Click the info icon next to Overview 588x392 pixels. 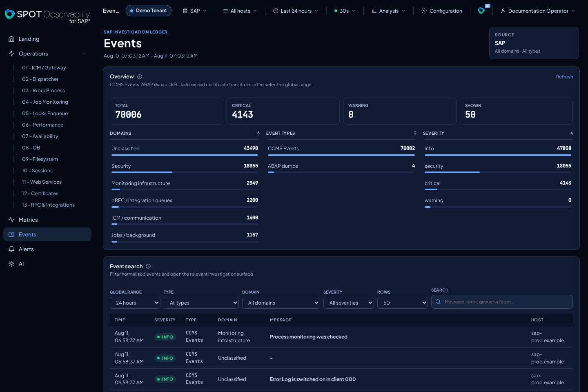(140, 77)
